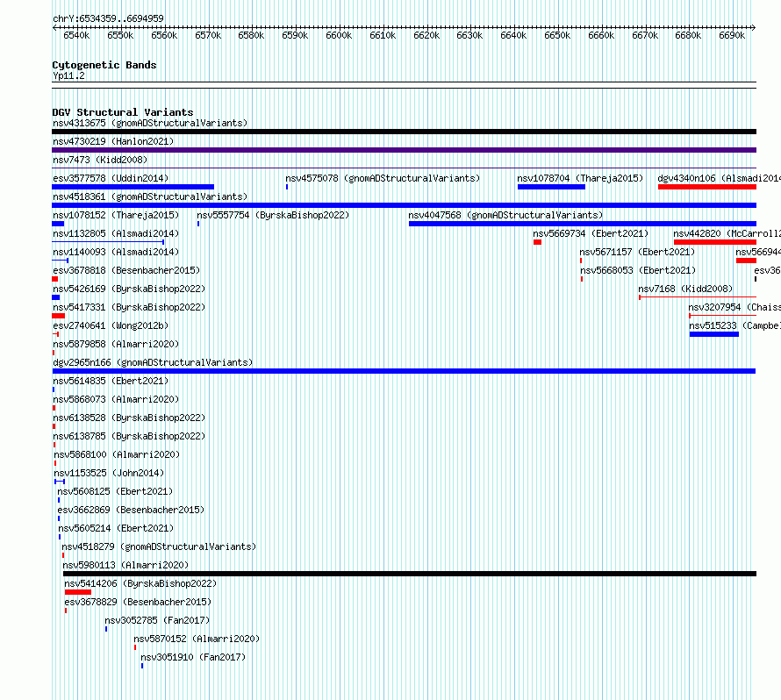
Task: Open nsv1132805 (Alsmadi2014) label
Action: tap(116, 233)
